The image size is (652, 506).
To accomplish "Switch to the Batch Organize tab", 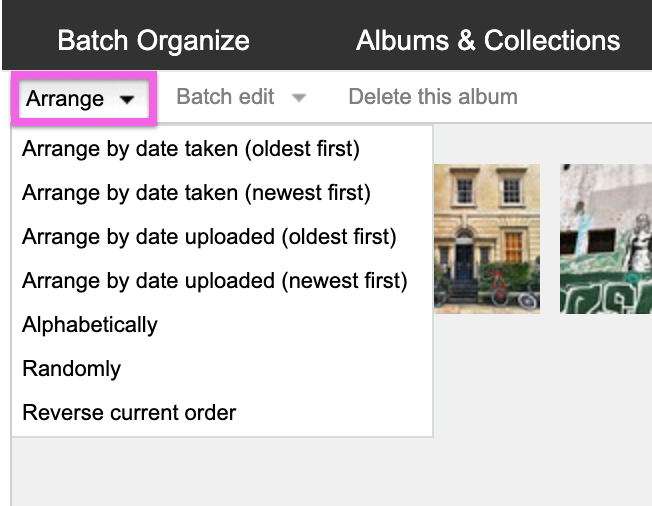I will (x=153, y=40).
